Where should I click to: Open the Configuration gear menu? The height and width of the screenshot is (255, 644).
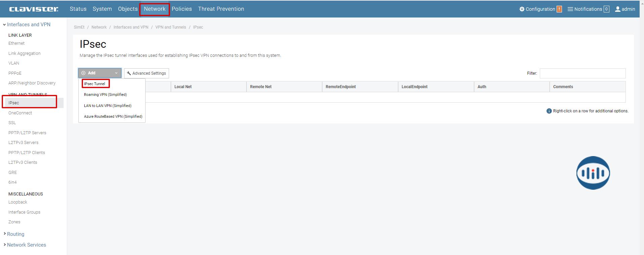pos(537,9)
